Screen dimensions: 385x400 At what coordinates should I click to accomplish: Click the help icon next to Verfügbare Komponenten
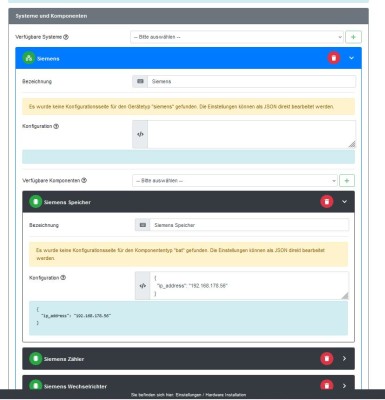84,180
